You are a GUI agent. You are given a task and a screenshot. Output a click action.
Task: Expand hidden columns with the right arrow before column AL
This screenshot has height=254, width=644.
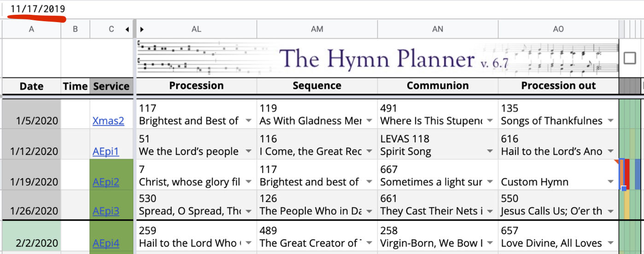coord(142,30)
